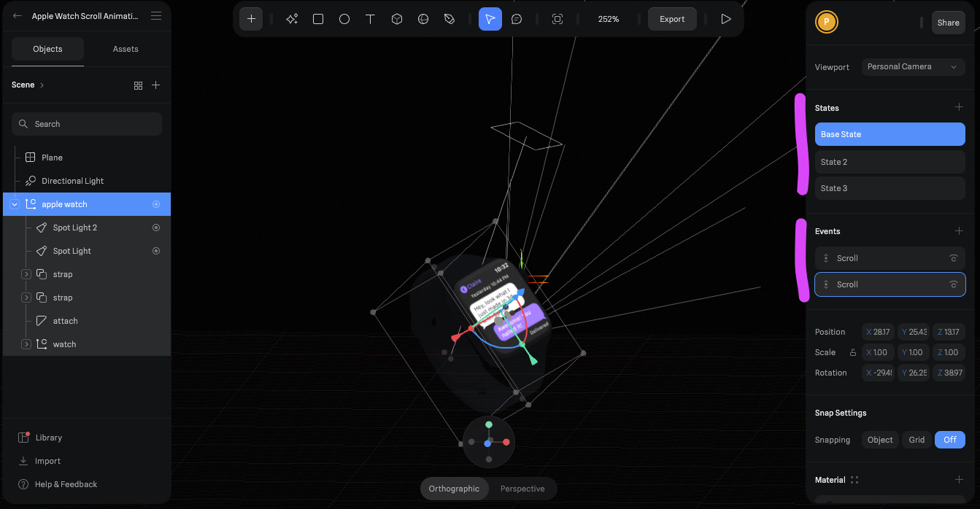The image size is (980, 509).
Task: Add a new state with the States plus
Action: click(x=959, y=107)
